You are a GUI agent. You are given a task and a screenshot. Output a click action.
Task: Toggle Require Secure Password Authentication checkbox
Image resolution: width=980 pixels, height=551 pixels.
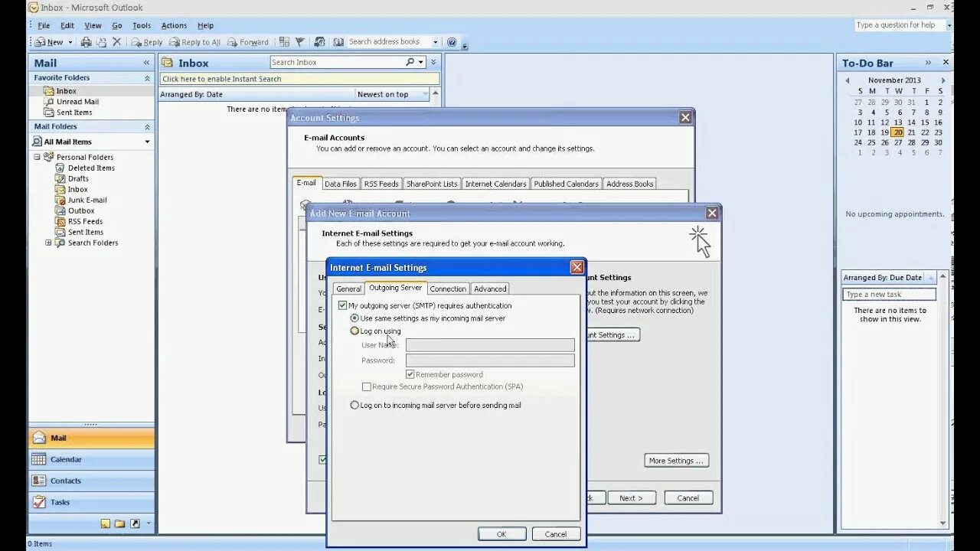point(366,387)
